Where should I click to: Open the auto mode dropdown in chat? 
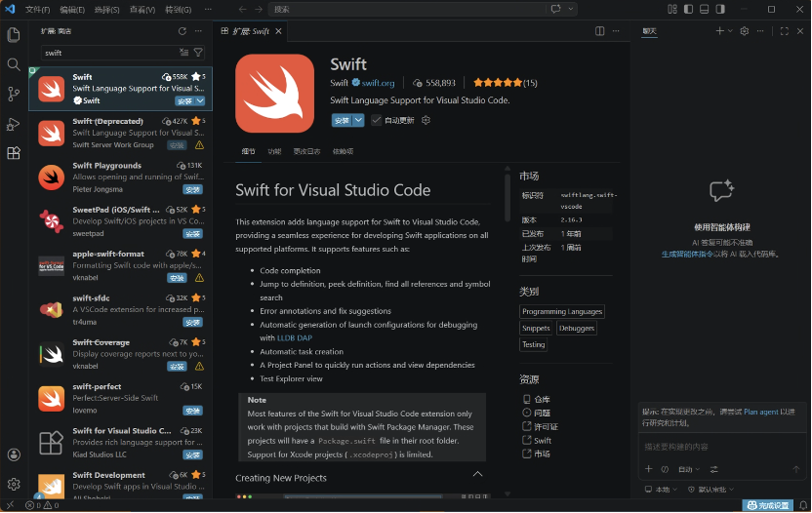[689, 469]
